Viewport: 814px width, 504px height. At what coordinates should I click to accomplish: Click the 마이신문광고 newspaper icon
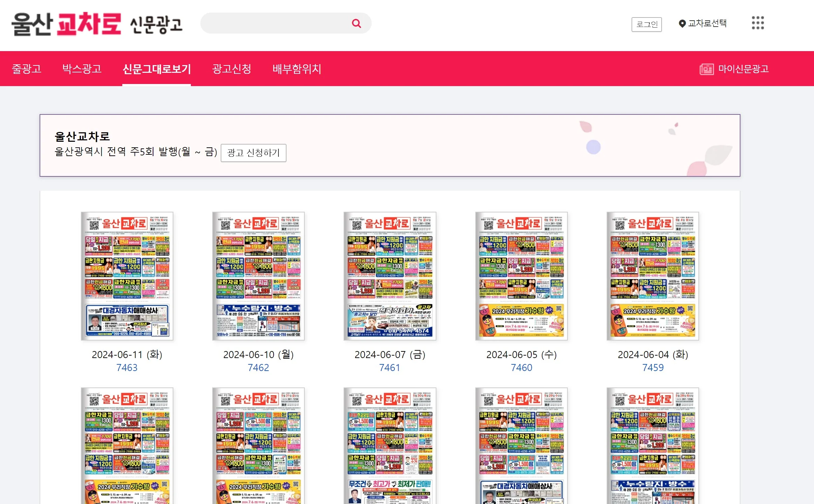pos(706,69)
